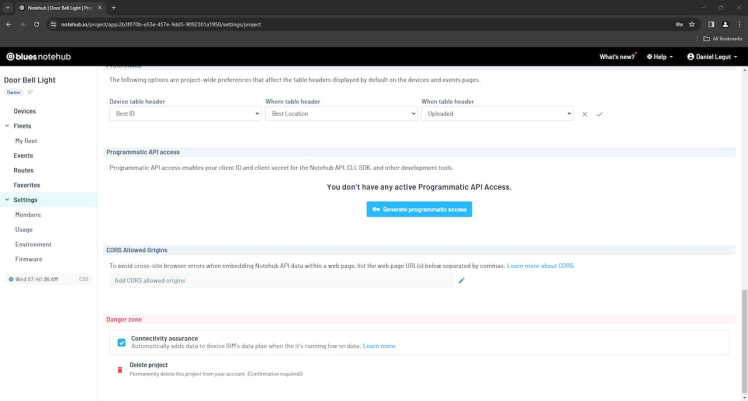
Task: Confirm table header changes with checkmark icon
Action: coord(600,114)
